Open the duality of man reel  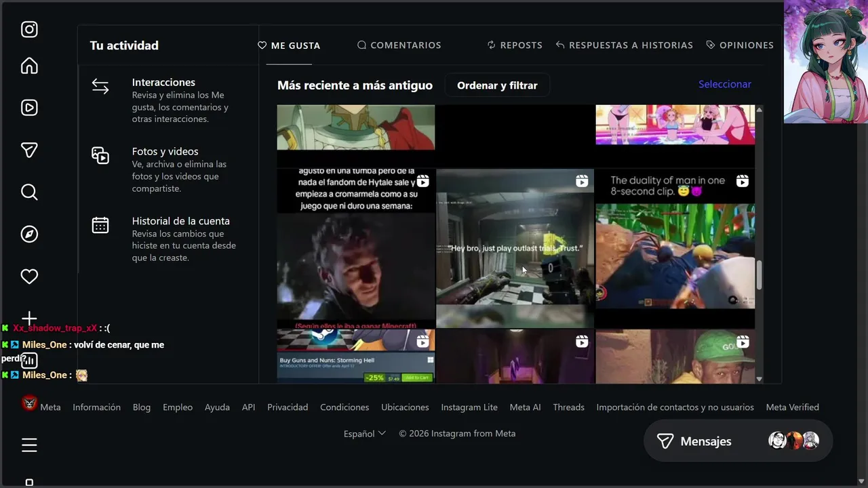(x=675, y=248)
